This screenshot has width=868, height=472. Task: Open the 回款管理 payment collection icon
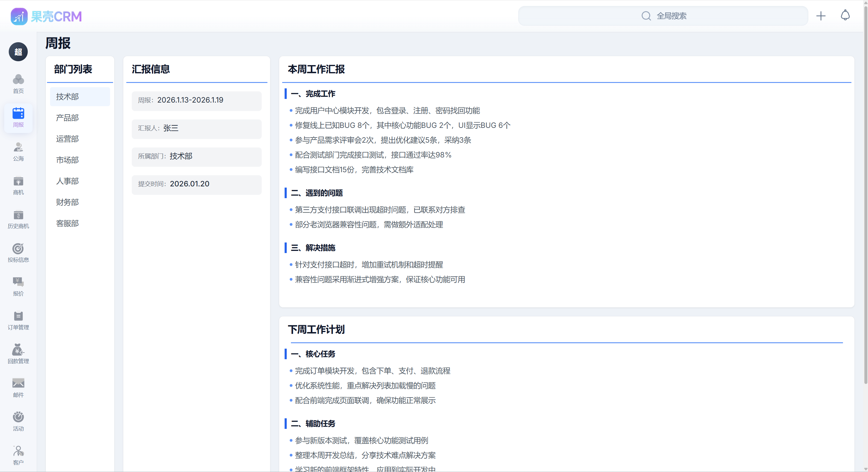pos(18,354)
